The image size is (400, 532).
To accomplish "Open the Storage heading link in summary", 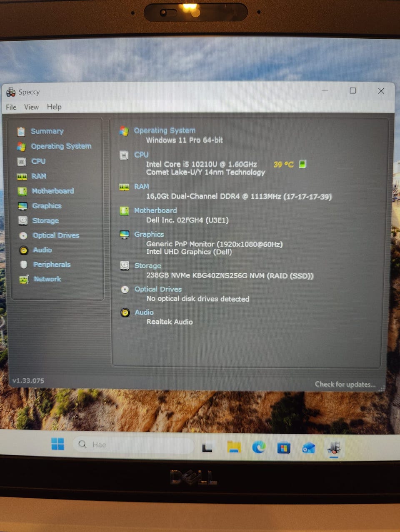I will point(147,266).
